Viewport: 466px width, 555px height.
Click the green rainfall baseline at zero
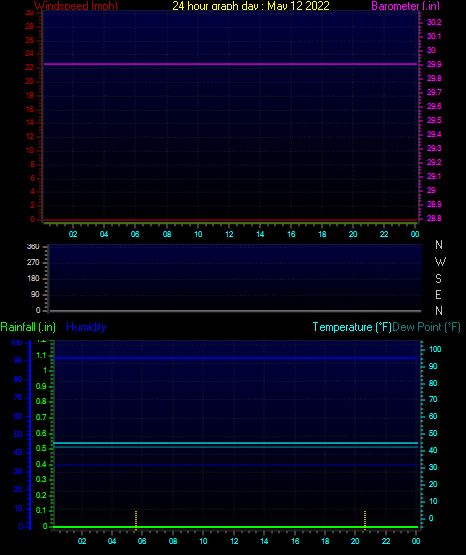(x=236, y=527)
